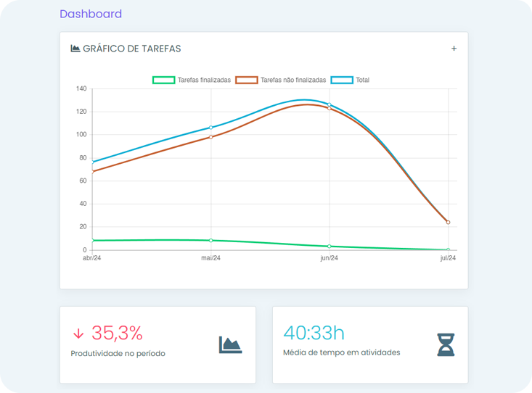Click the abr/24 x-axis label

tap(91, 258)
